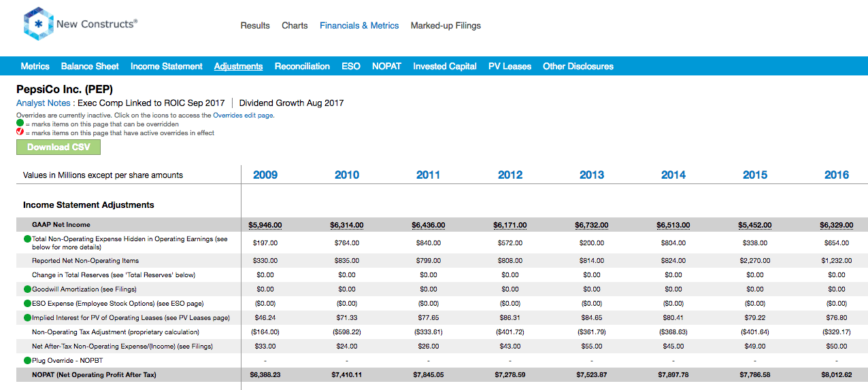Click the 2010 column header
This screenshot has height=390, width=868.
click(347, 175)
